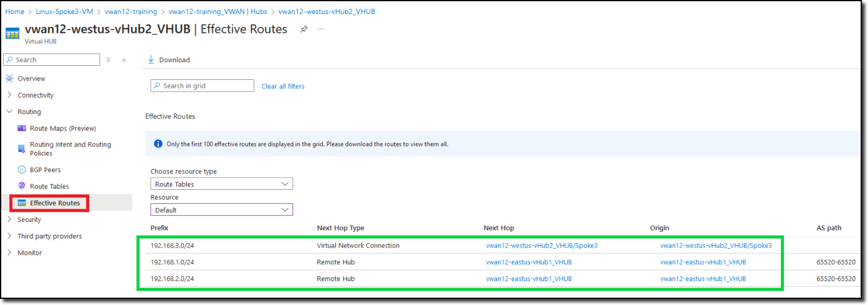Open Route Tables in sidebar menu
The image size is (868, 305).
pyautogui.click(x=49, y=186)
